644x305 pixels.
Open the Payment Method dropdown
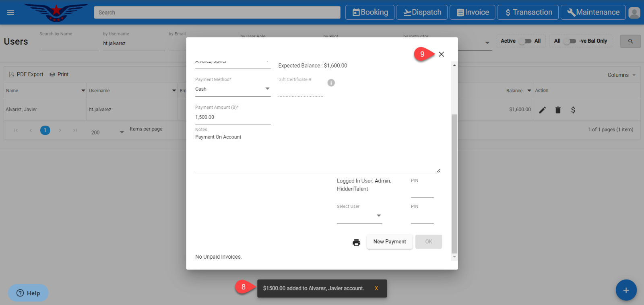(232, 89)
